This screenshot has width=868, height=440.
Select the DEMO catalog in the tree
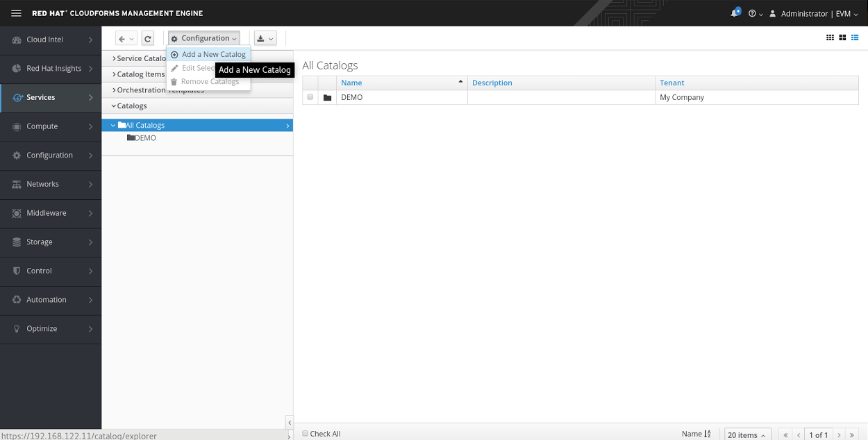point(145,138)
